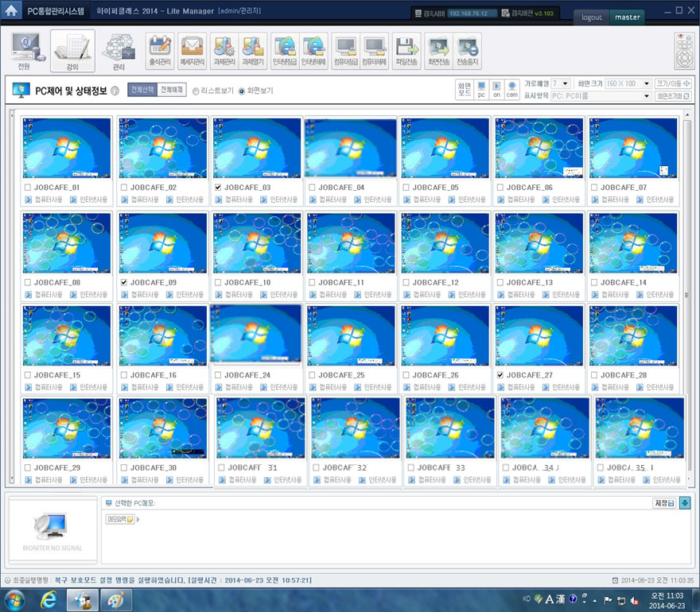Click the logout tab
The height and width of the screenshot is (612, 700).
click(x=592, y=17)
